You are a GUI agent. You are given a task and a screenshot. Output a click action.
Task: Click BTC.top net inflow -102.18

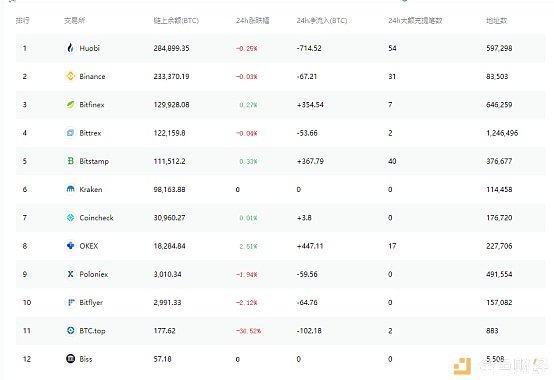click(309, 331)
